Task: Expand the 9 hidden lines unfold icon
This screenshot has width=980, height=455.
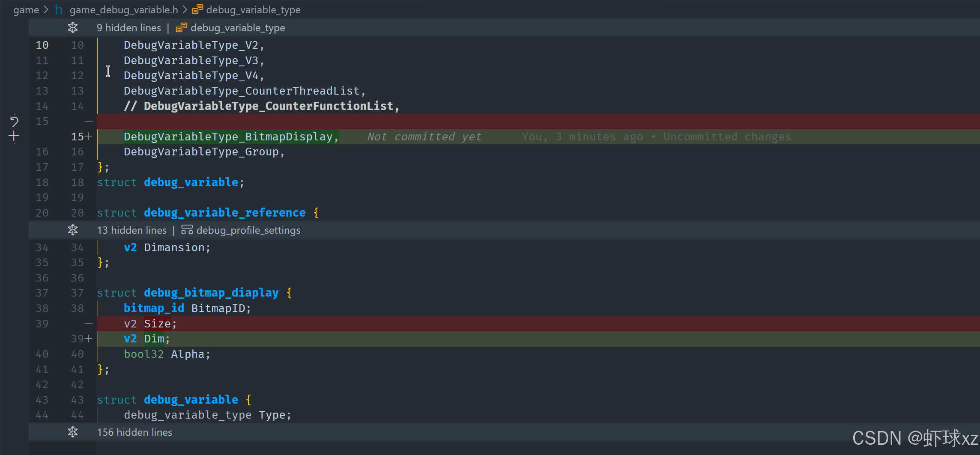Action: 73,28
